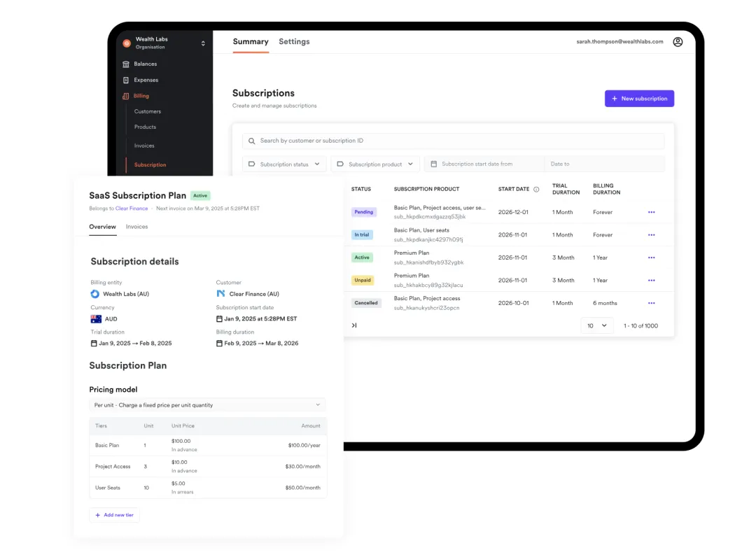This screenshot has height=557, width=756.
Task: Click the Unpaid status badge
Action: click(363, 280)
